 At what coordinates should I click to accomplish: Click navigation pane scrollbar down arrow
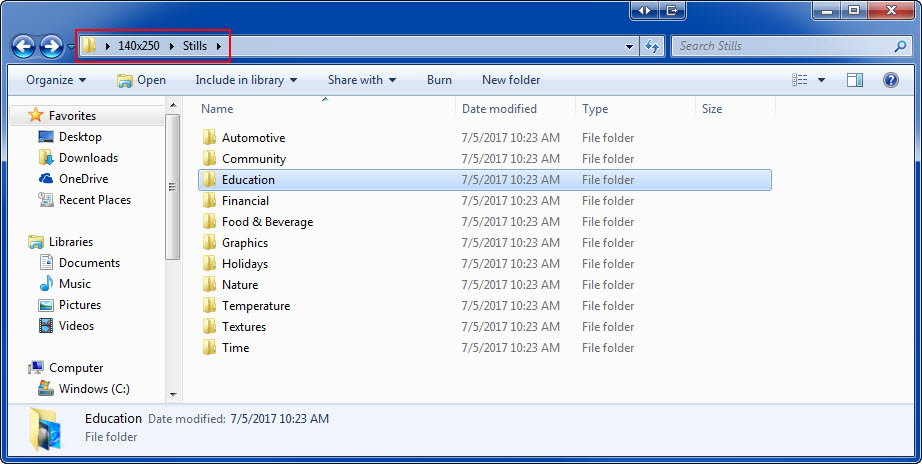pyautogui.click(x=173, y=395)
